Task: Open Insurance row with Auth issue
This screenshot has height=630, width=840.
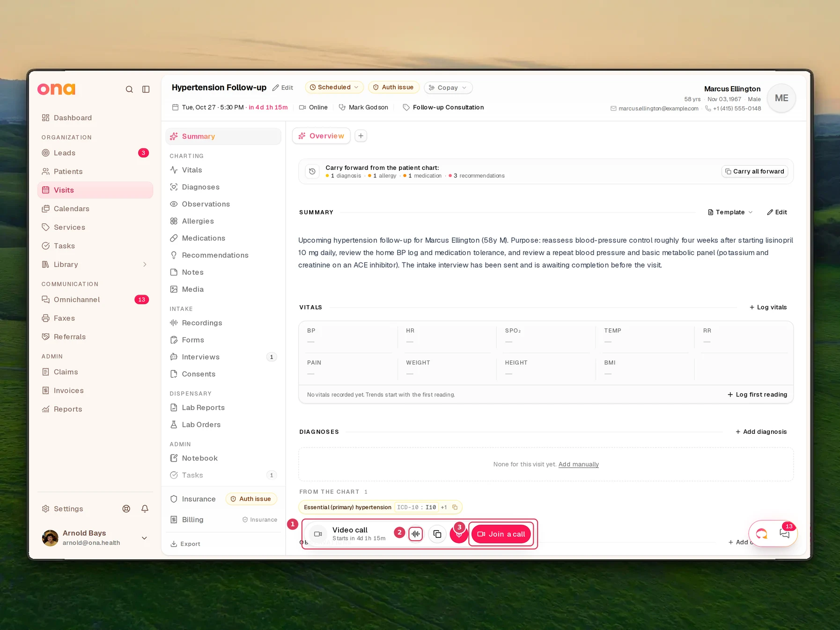Action: point(223,499)
